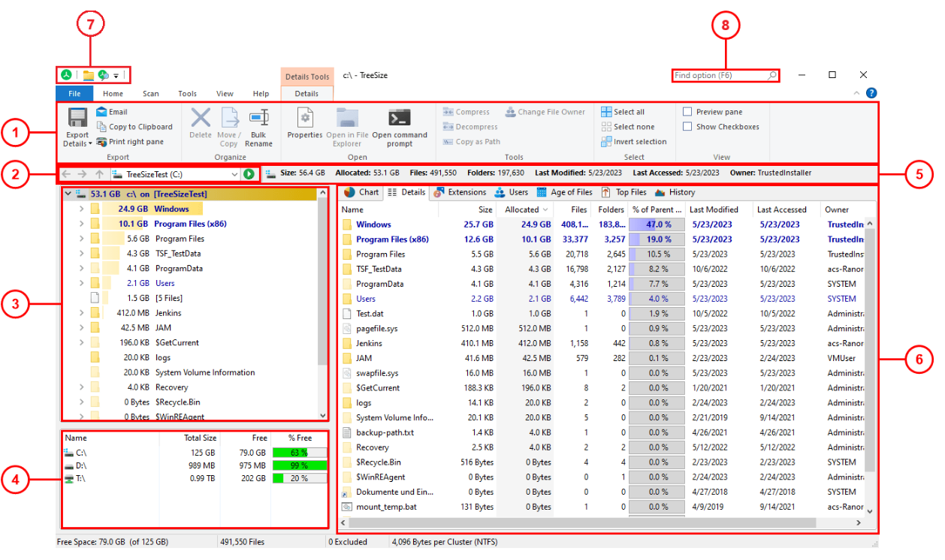945x560 pixels.
Task: Open the Age of Files tab
Action: [x=564, y=193]
